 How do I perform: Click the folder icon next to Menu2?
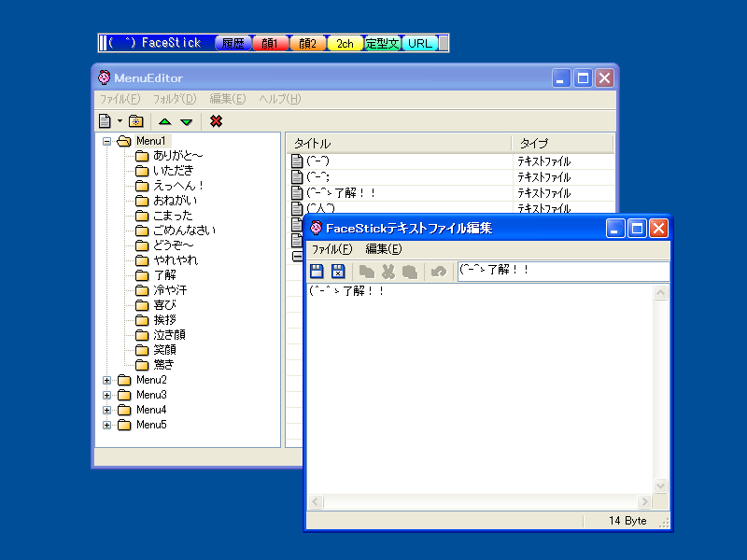click(x=124, y=380)
